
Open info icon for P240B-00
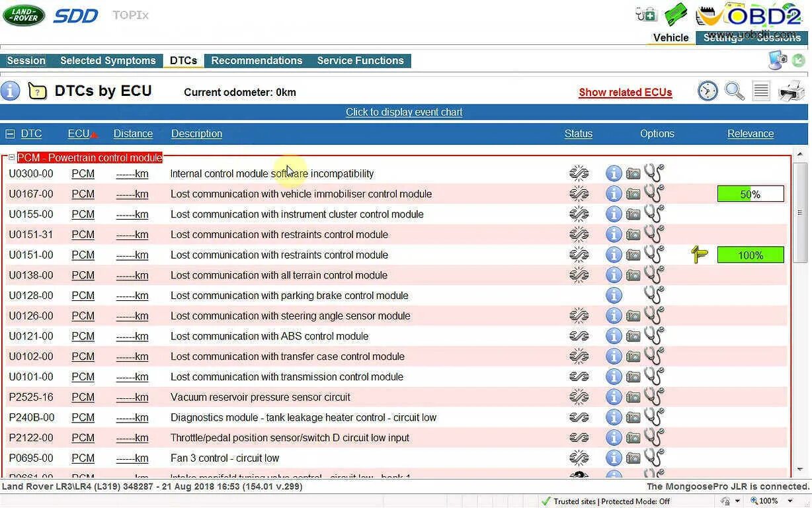[x=614, y=417]
